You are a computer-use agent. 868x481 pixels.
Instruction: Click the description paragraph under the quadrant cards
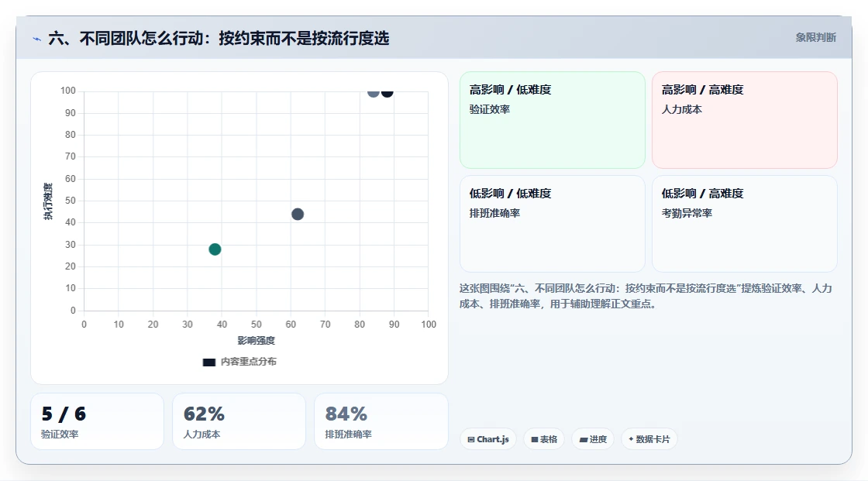coord(646,296)
